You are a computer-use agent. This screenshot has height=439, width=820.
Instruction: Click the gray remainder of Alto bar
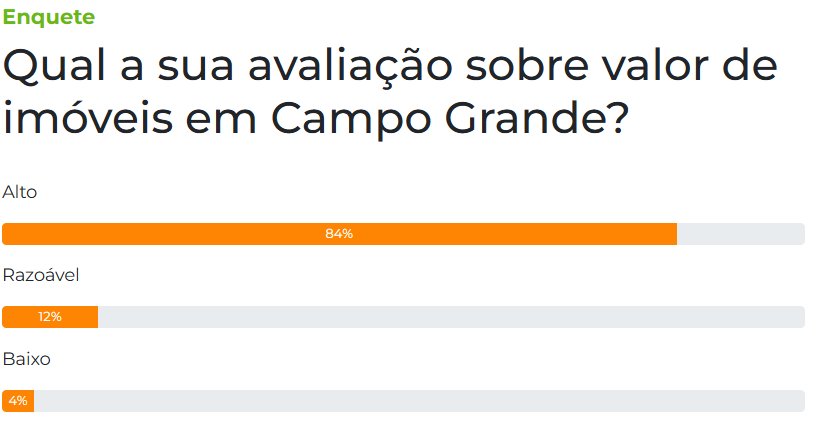tap(741, 234)
